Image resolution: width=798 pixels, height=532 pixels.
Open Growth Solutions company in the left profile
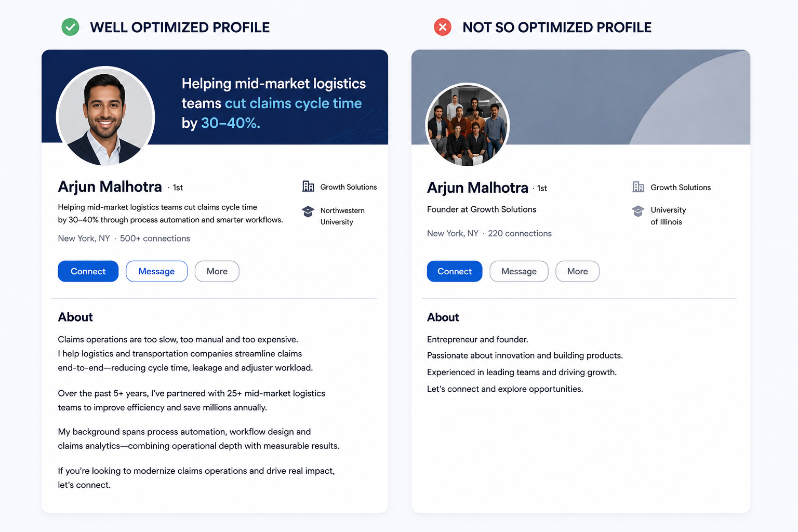click(349, 187)
